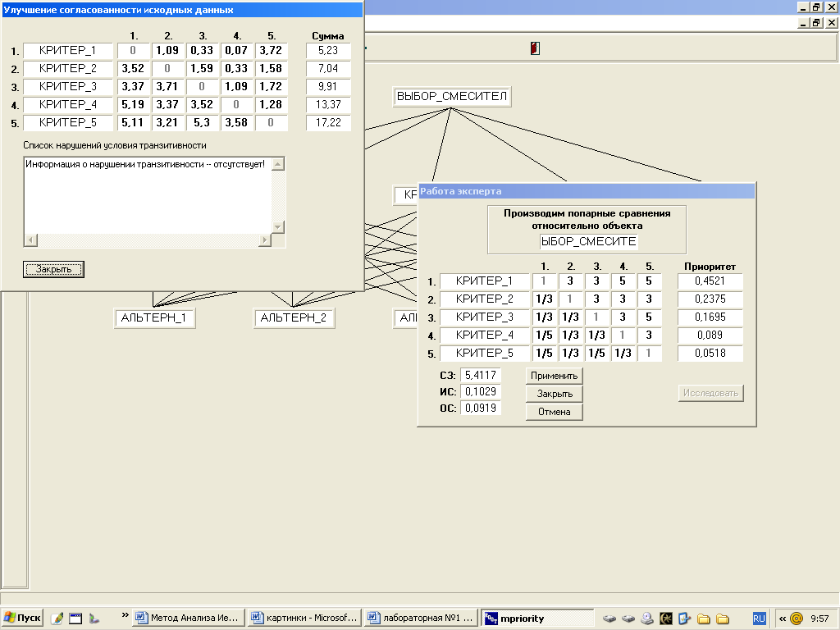Open the Пуск start menu

pyautogui.click(x=22, y=619)
